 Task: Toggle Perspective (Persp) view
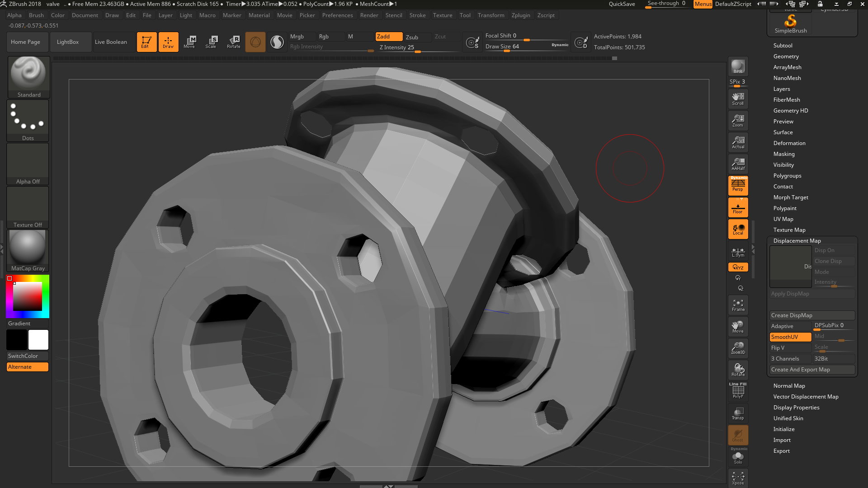[738, 186]
